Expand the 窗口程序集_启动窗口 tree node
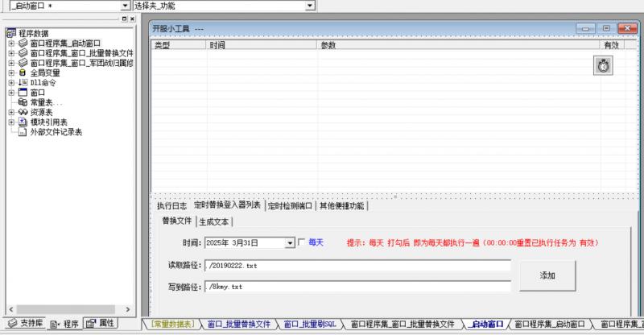This screenshot has width=644, height=335. tap(11, 43)
